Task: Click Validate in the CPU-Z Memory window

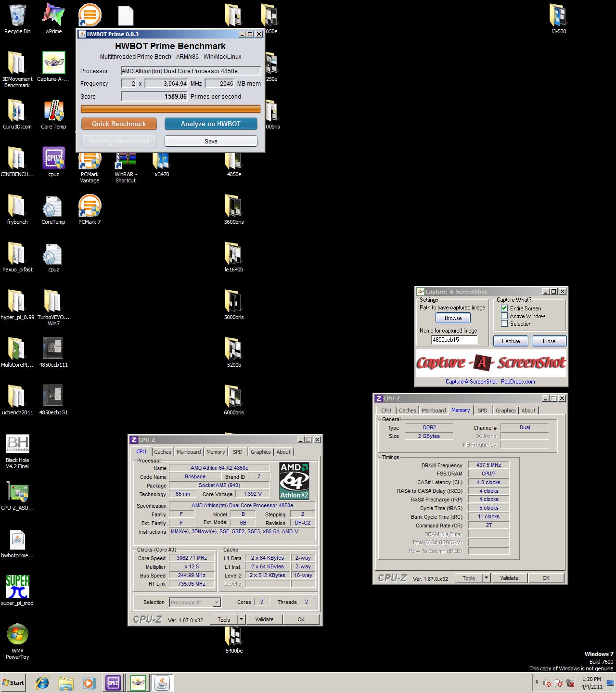Action: [x=509, y=578]
